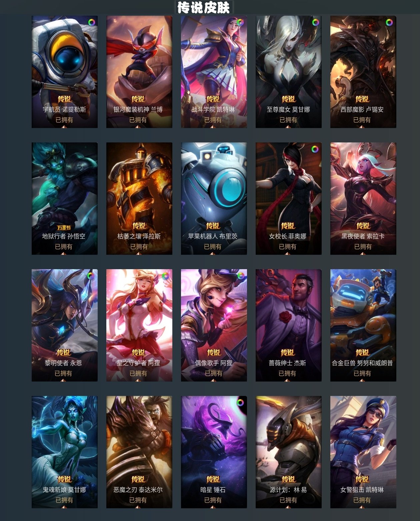Viewport: 420px width, 521px height.
Task: Click chroma icon on 西部魔影 卢锡安 card
Action: 389,22
